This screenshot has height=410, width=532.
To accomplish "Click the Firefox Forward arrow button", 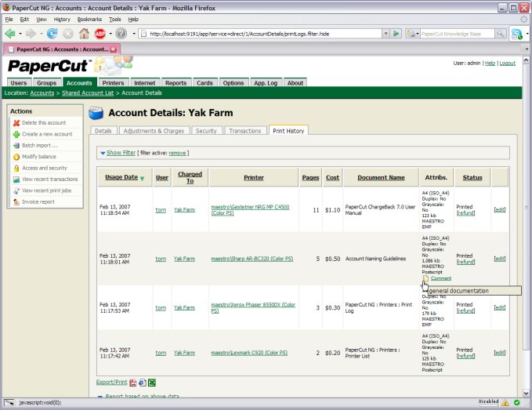I will point(31,34).
